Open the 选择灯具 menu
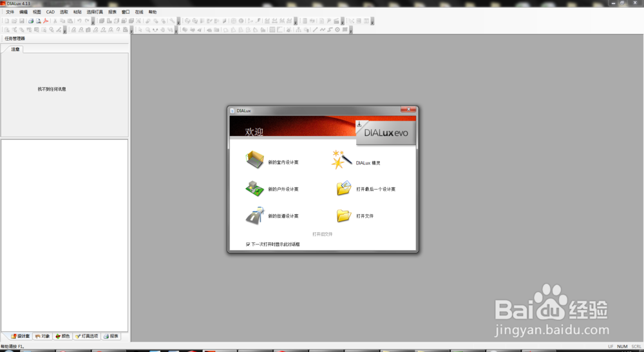 tap(95, 12)
